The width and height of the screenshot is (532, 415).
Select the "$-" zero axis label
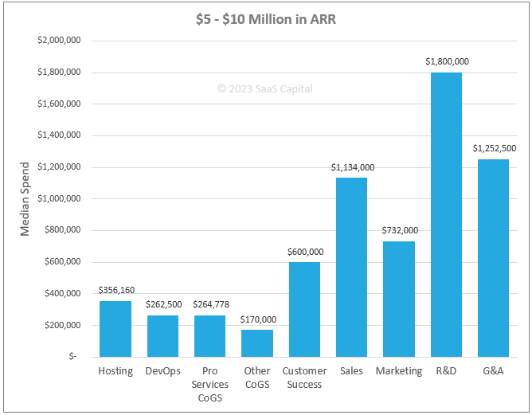coord(72,356)
